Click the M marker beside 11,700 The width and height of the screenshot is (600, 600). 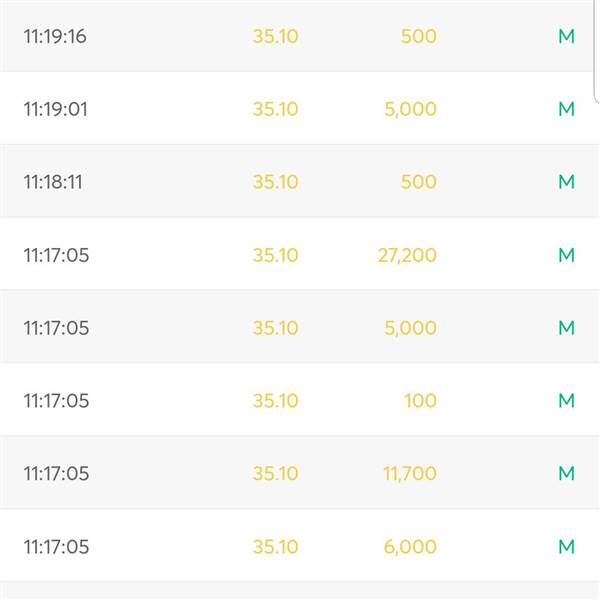click(x=567, y=474)
